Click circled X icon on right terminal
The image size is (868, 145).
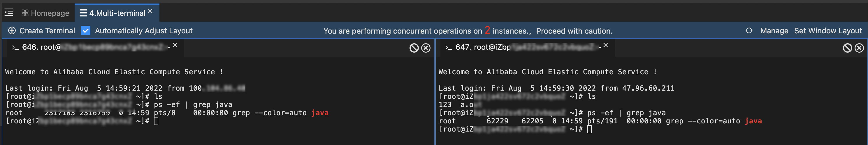(x=859, y=48)
